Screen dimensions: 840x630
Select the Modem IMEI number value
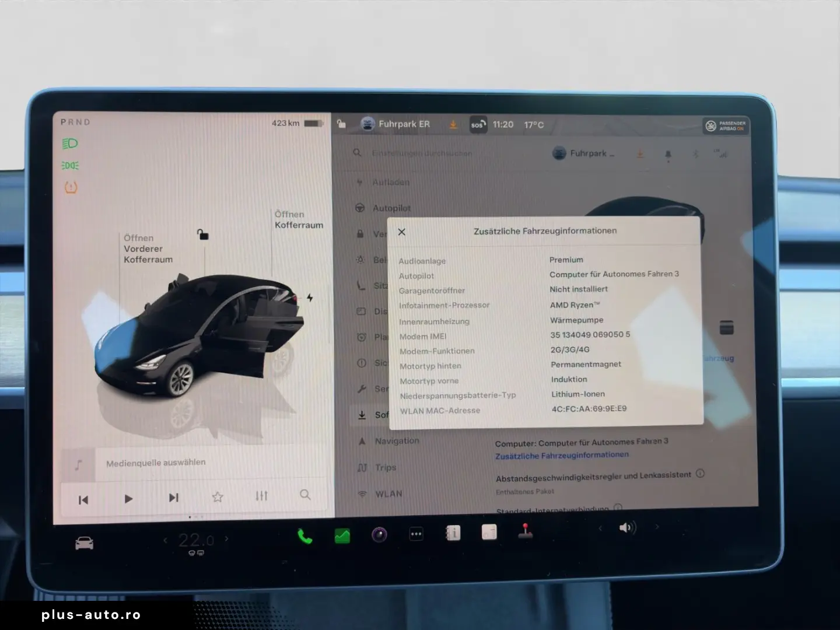point(590,334)
